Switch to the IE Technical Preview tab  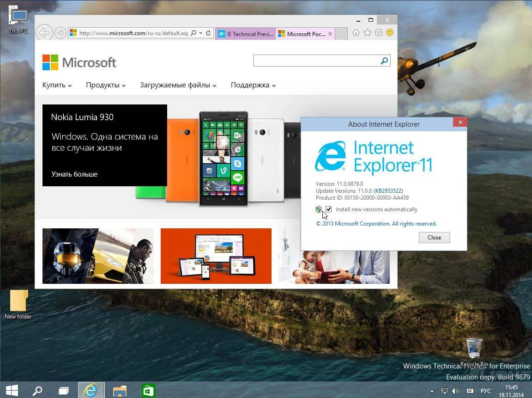[x=245, y=34]
